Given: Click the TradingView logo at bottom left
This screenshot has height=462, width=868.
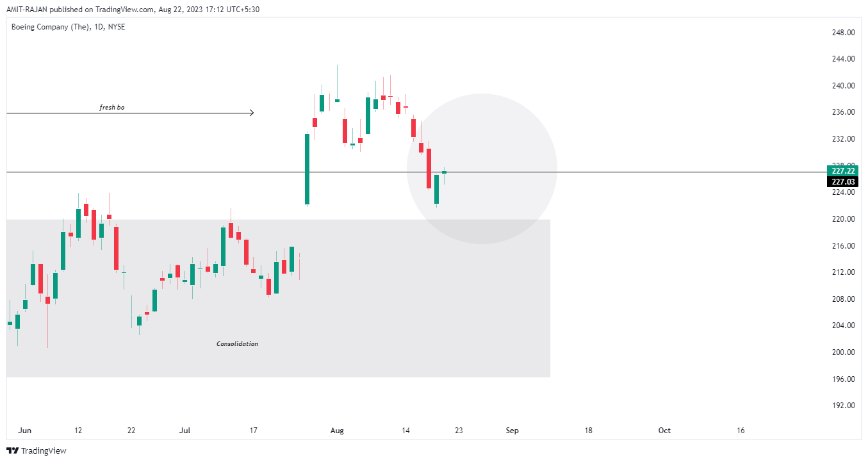Looking at the screenshot, I should pyautogui.click(x=37, y=450).
